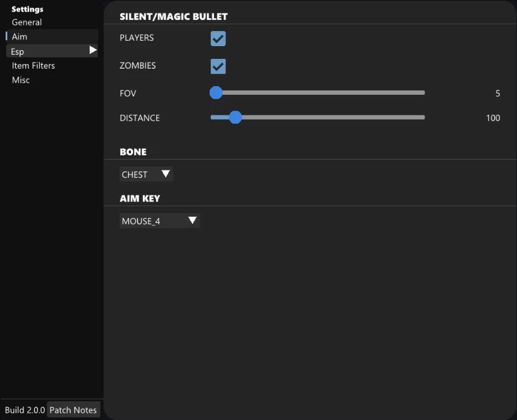Viewport: 517px width, 420px height.
Task: Select the Aim settings section
Action: [19, 37]
